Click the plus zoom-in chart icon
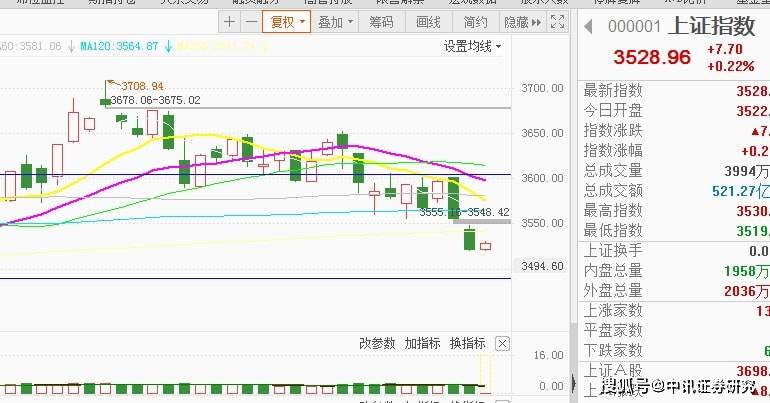 229,22
